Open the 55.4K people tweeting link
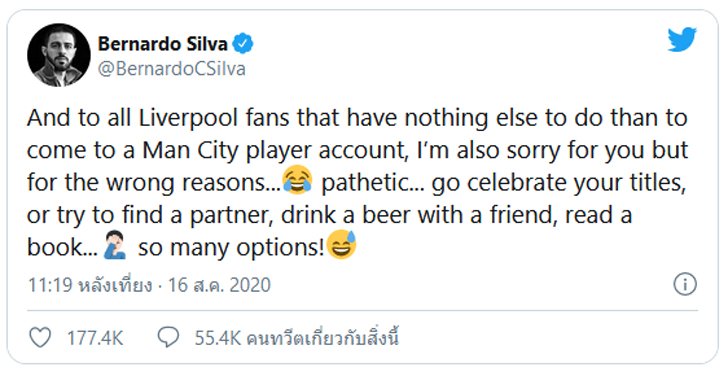 (x=297, y=338)
